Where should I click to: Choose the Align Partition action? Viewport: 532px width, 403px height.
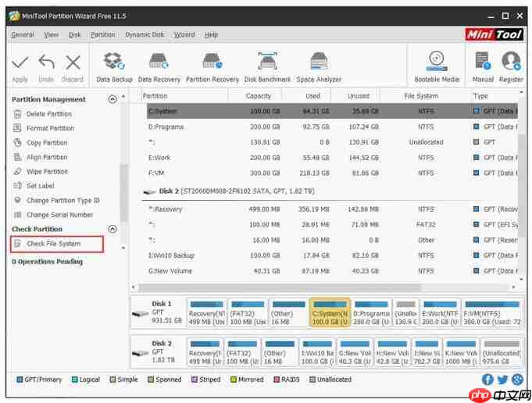(47, 157)
